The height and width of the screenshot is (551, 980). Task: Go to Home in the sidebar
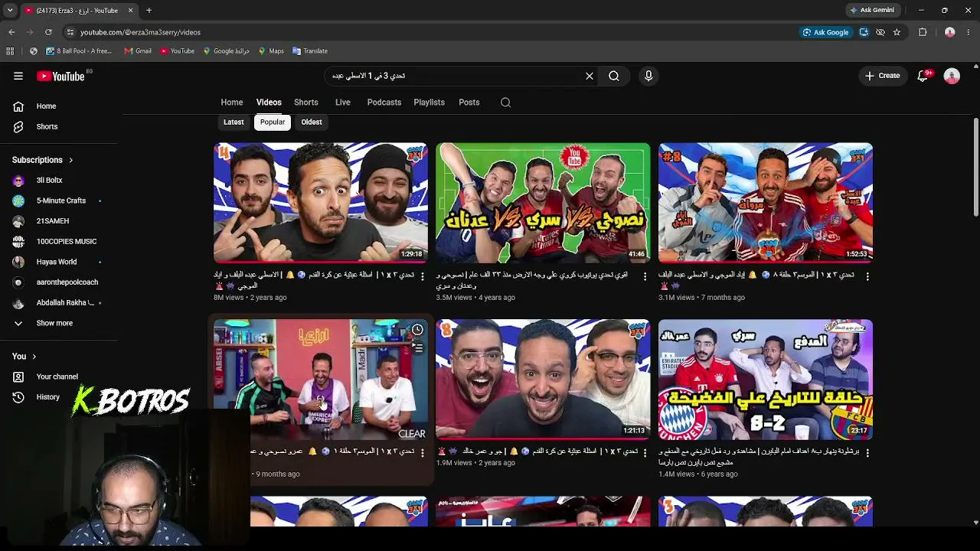click(60, 106)
